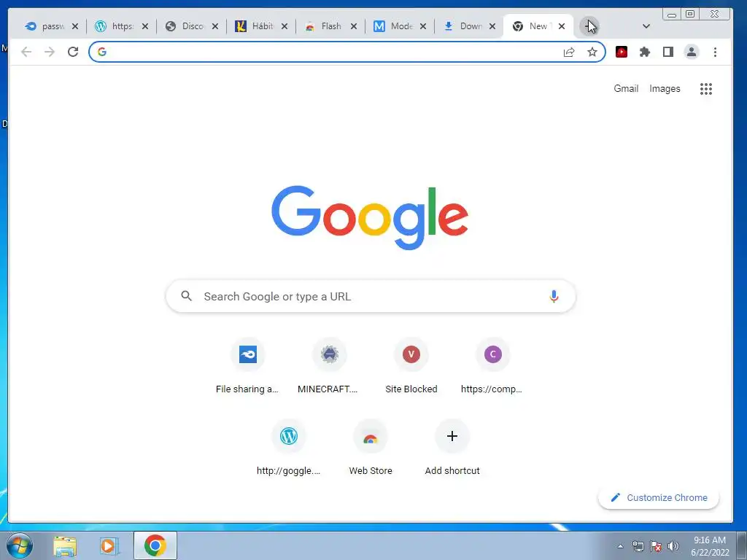Expand the tab search chevron
747x560 pixels.
646,26
